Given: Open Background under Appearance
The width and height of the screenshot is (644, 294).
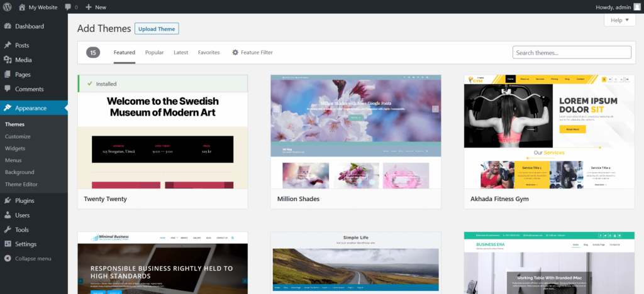Looking at the screenshot, I should pyautogui.click(x=19, y=172).
